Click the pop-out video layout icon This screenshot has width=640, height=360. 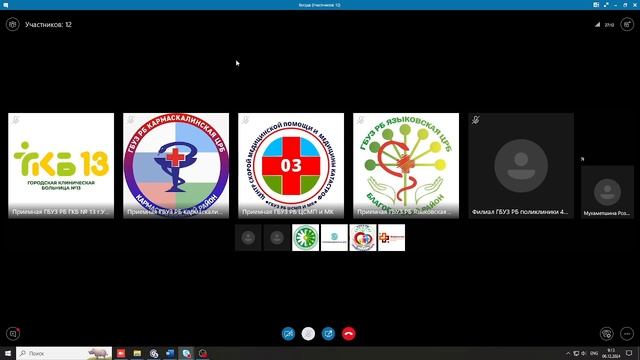596,5
